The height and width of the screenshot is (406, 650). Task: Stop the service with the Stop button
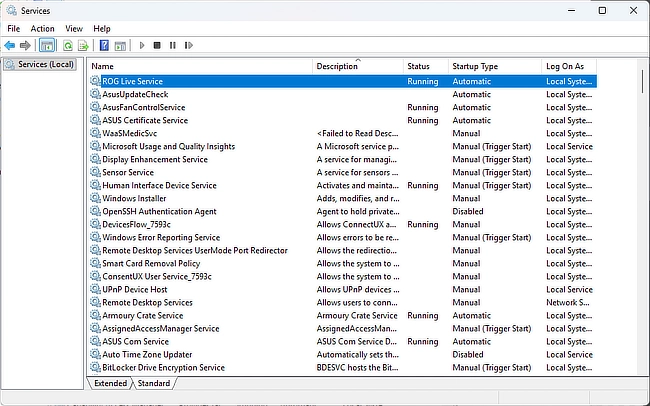coord(157,45)
